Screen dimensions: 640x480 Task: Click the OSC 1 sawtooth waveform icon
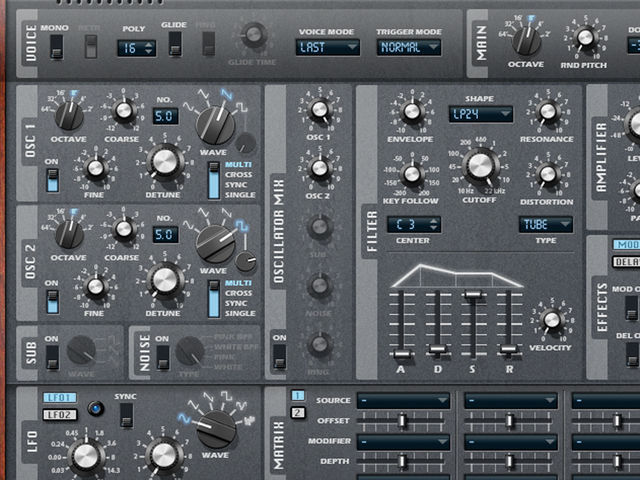coord(226,95)
